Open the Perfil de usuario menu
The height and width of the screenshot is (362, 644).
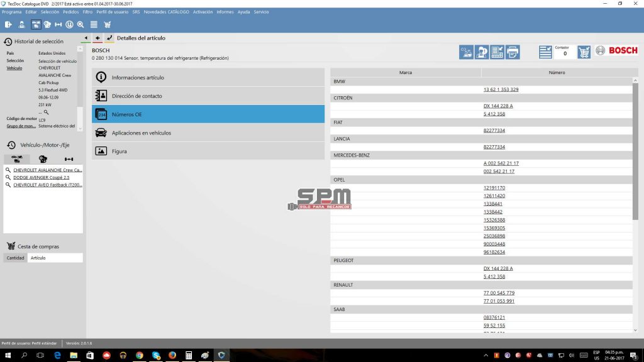pyautogui.click(x=112, y=12)
